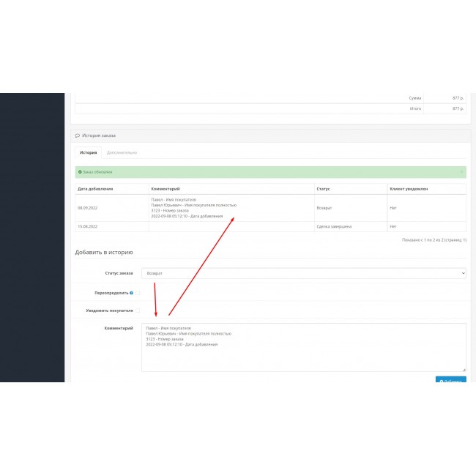Switch to the История tab
This screenshot has width=476, height=476.
(x=89, y=152)
